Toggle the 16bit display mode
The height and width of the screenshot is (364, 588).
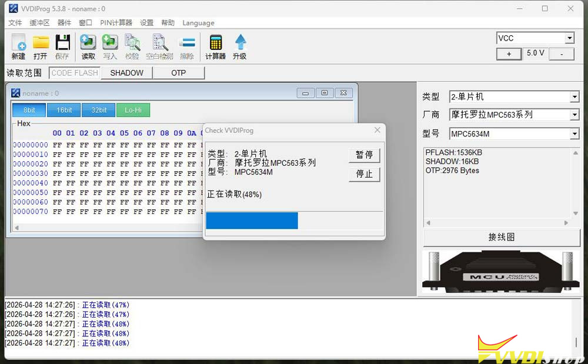64,110
